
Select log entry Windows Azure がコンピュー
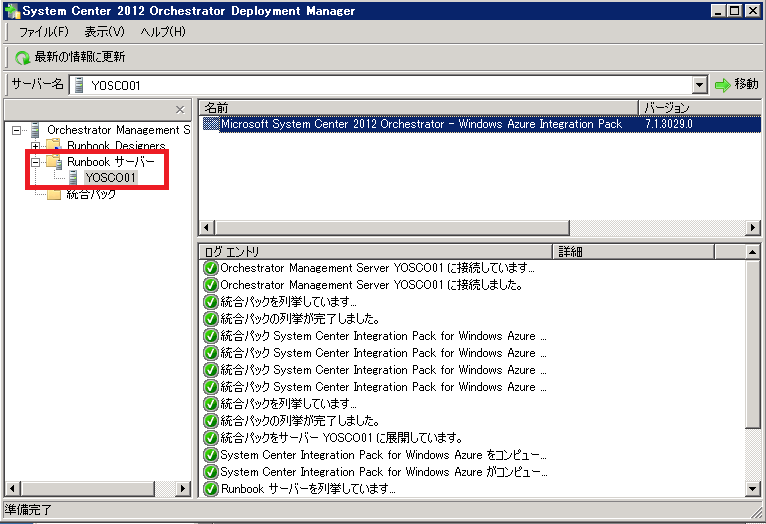click(383, 472)
